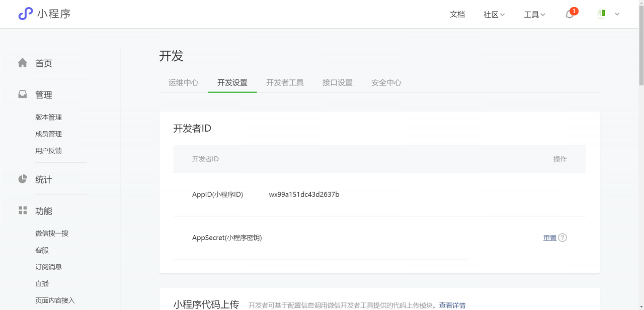The height and width of the screenshot is (310, 644).
Task: Click the 功能 grid icon
Action: 23,210
